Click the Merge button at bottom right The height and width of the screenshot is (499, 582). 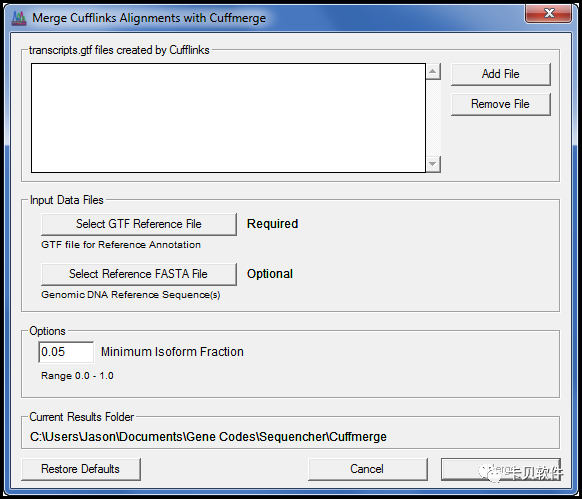click(x=501, y=469)
